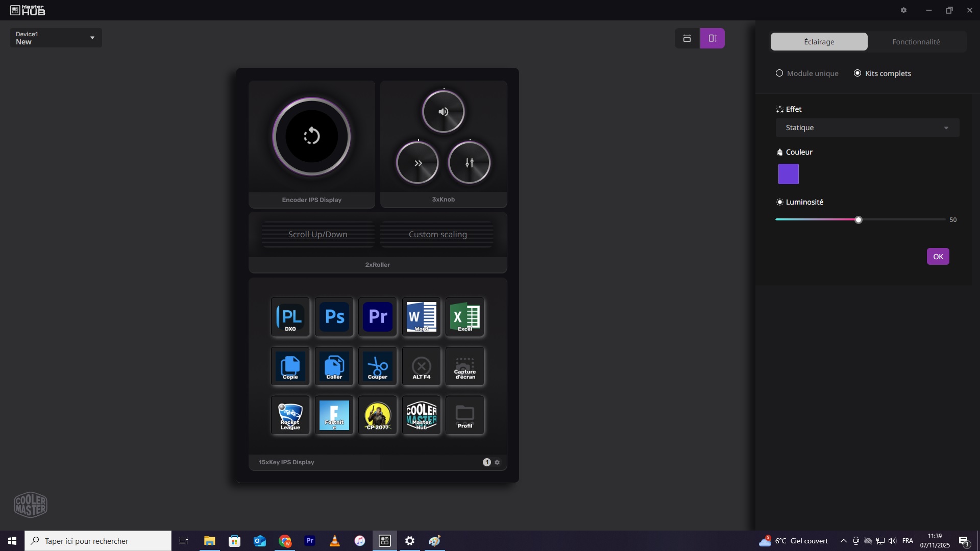This screenshot has height=551, width=980.
Task: Select the Couper scissors key
Action: coord(378,366)
